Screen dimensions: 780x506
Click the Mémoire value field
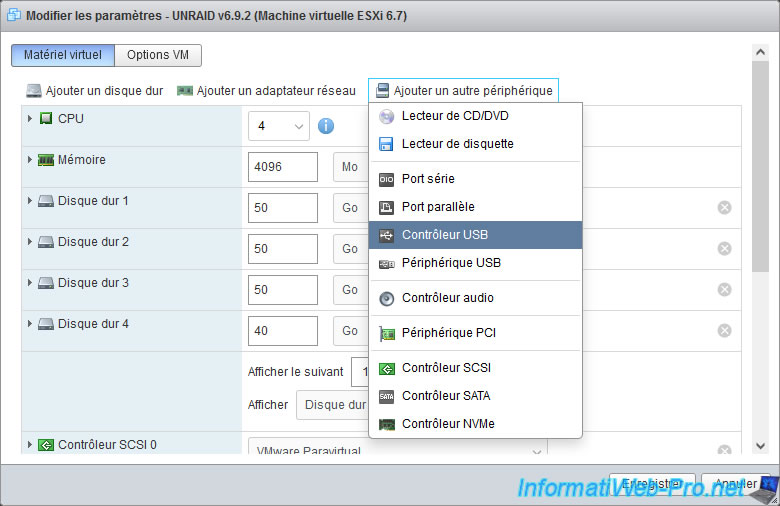[x=282, y=167]
